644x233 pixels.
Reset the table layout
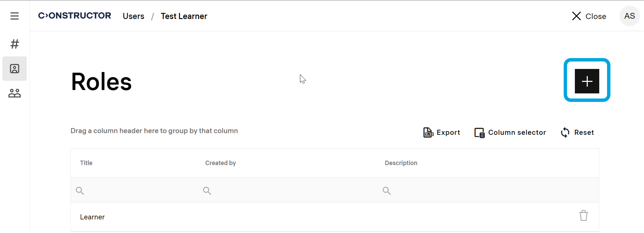pos(577,132)
